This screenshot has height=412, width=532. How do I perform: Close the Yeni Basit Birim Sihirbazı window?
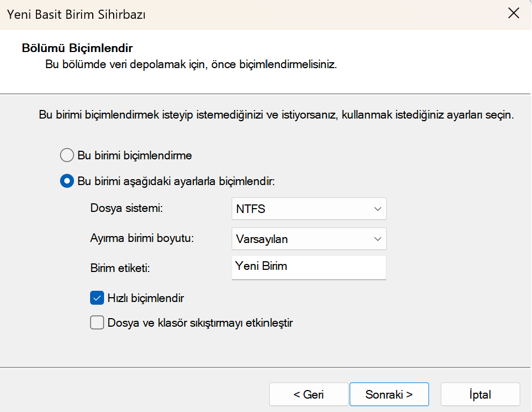(513, 14)
